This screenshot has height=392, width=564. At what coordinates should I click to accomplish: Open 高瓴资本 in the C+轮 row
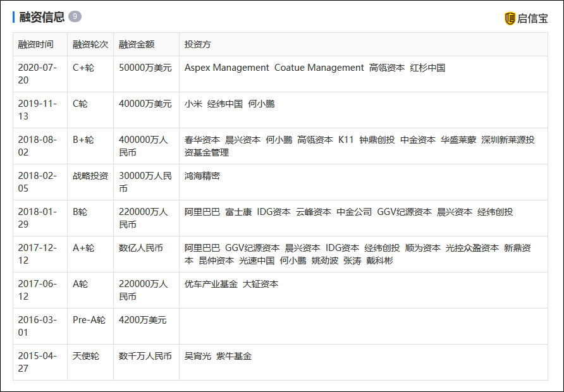point(387,68)
